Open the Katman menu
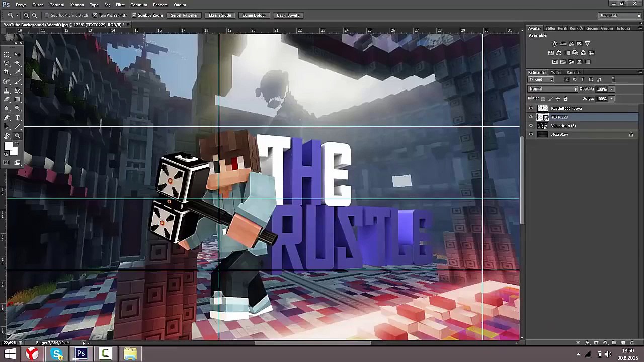Image resolution: width=644 pixels, height=362 pixels. point(77,5)
